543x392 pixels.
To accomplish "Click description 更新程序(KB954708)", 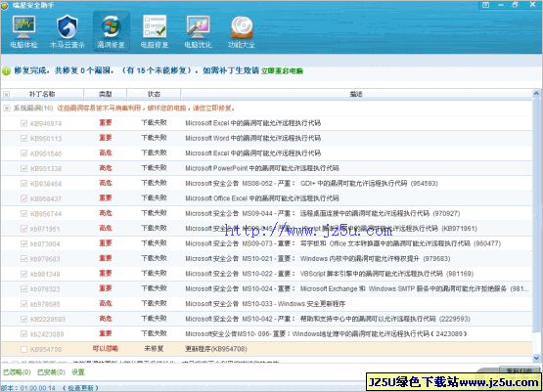I will pos(216,349).
